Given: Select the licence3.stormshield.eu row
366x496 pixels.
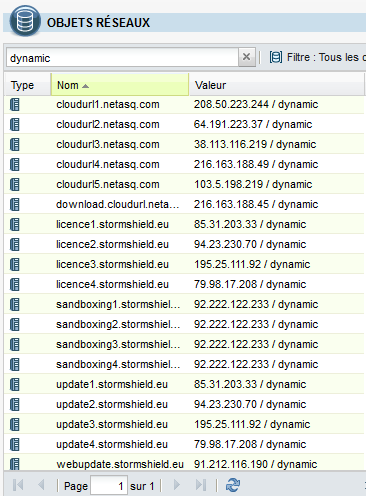Looking at the screenshot, I should point(184,264).
